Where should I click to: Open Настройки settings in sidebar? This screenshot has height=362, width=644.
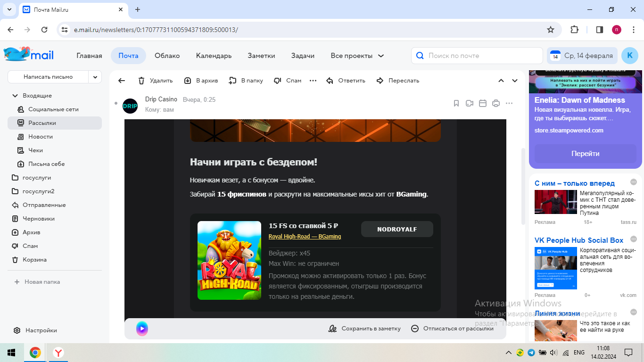point(36,330)
